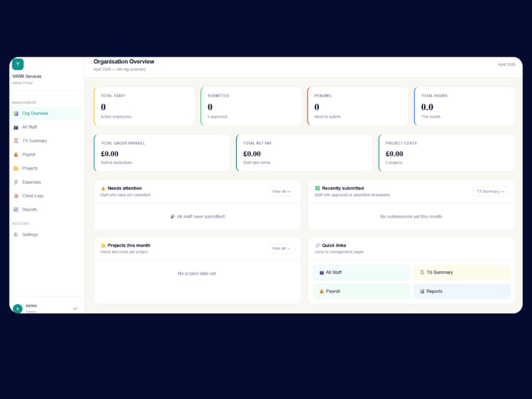Click the TS Summary clipboard icon in sidebar
Image resolution: width=532 pixels, height=399 pixels.
click(x=16, y=141)
